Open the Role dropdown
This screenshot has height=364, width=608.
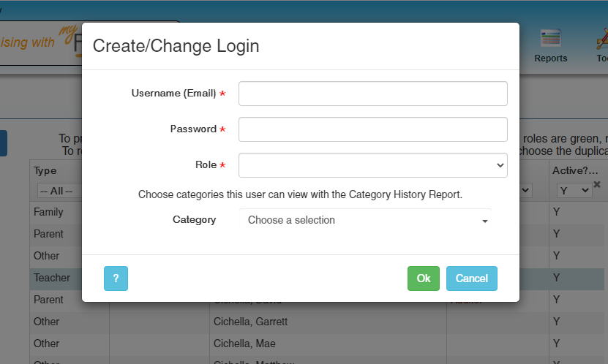point(372,165)
